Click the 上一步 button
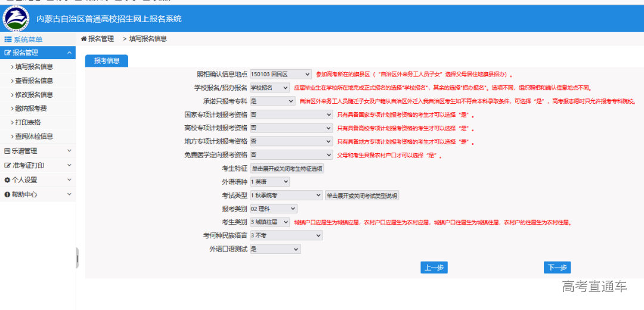This screenshot has width=644, height=310. (x=434, y=267)
